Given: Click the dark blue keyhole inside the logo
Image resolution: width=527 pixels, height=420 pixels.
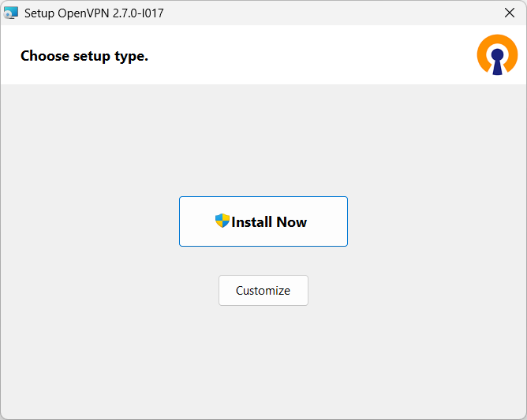Looking at the screenshot, I should pyautogui.click(x=497, y=60).
